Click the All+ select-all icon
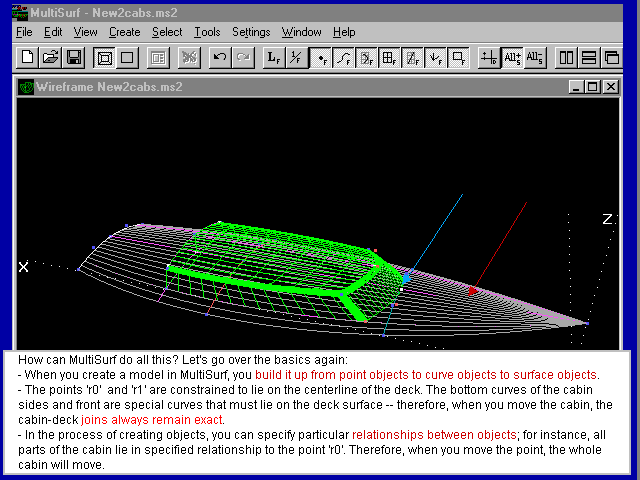 click(512, 58)
